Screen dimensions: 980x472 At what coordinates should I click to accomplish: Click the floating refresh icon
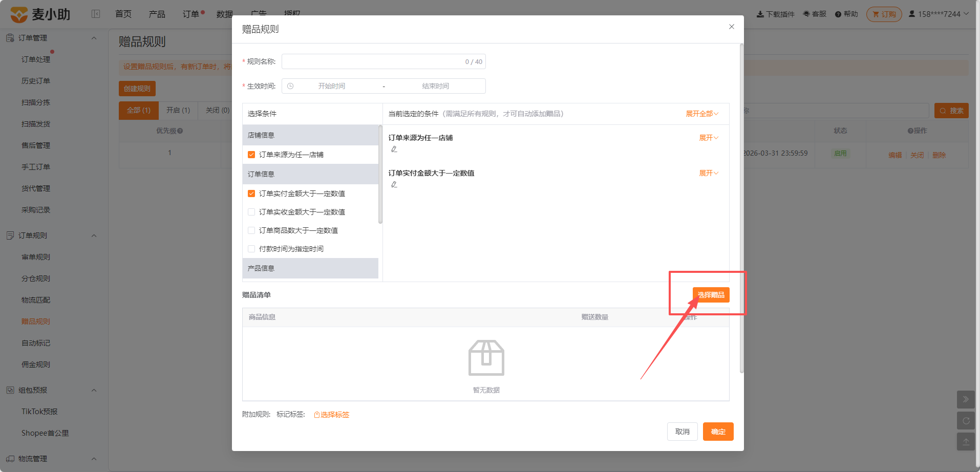point(966,421)
